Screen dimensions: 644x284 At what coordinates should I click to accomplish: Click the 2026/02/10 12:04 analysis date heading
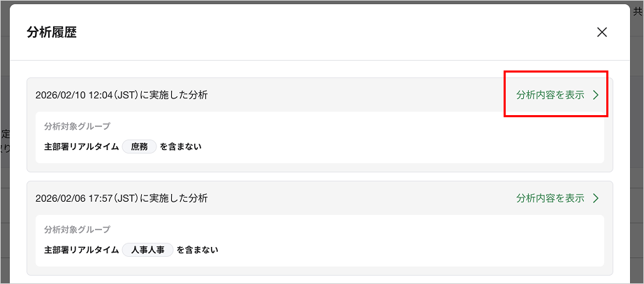coord(122,95)
